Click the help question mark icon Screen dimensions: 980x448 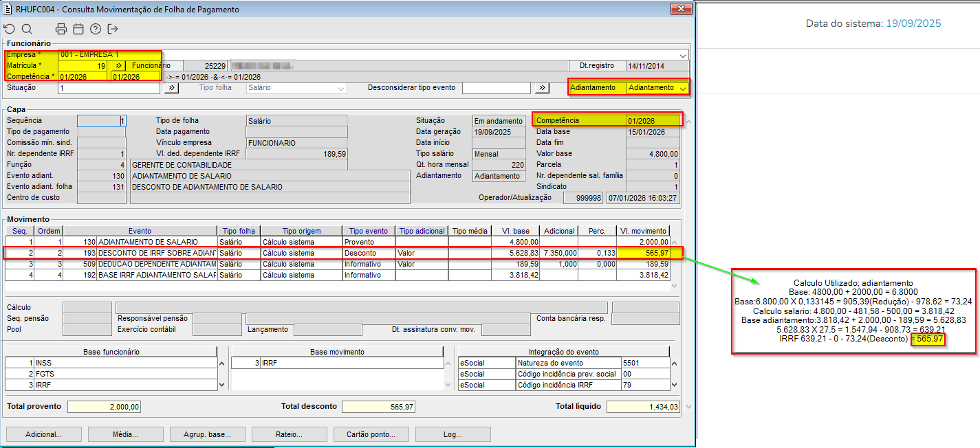click(x=96, y=29)
